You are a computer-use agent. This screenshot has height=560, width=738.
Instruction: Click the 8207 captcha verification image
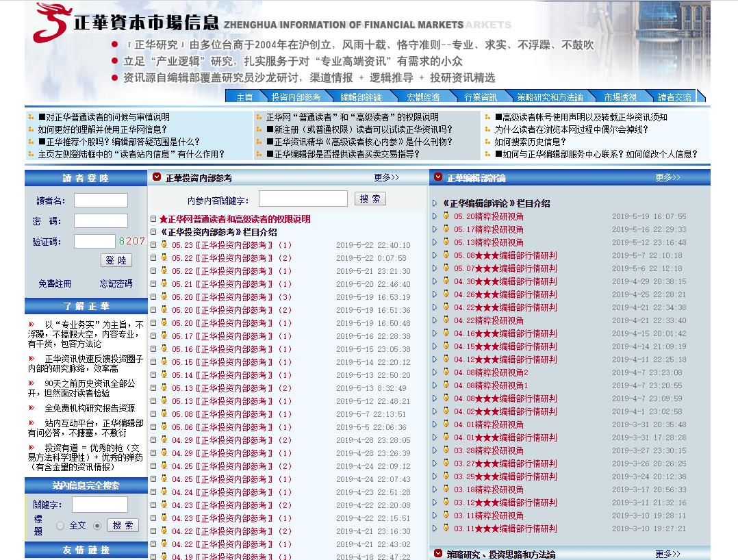[x=131, y=241]
